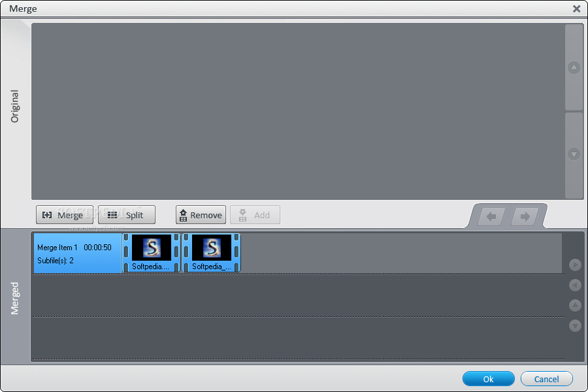Click Original panel's down arrow icon
The image size is (588, 392).
click(x=574, y=154)
